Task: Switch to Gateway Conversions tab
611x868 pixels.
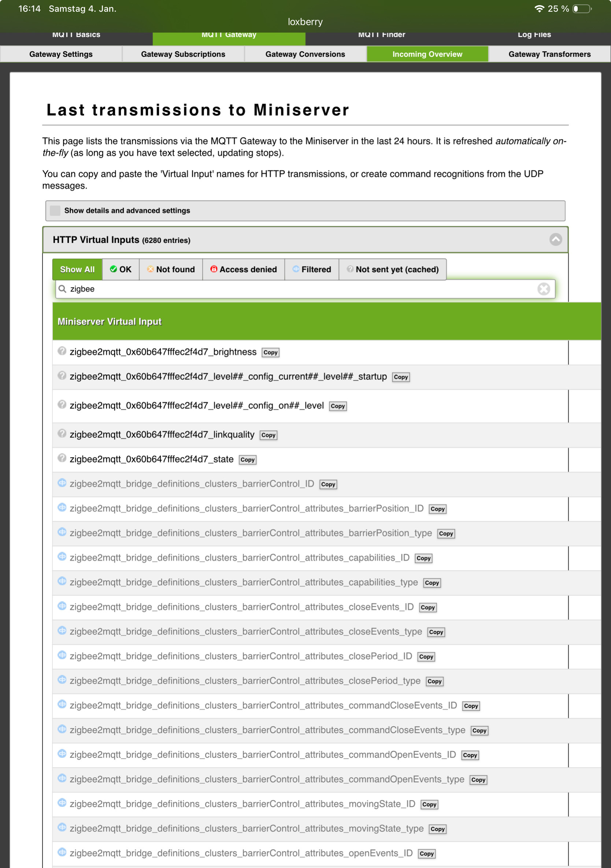Action: click(x=305, y=54)
